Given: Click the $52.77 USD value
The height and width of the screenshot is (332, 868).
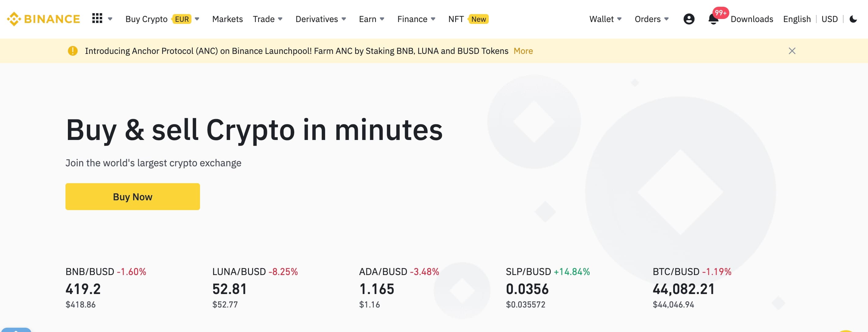Looking at the screenshot, I should 225,305.
